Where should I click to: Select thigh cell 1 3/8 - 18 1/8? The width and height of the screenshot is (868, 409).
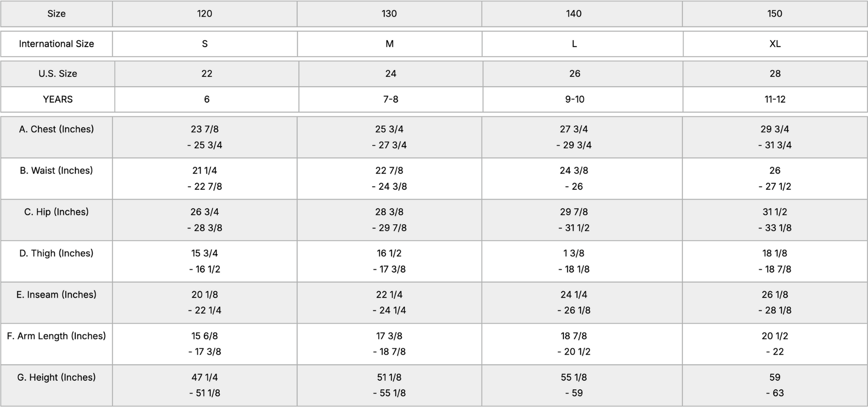(x=574, y=262)
